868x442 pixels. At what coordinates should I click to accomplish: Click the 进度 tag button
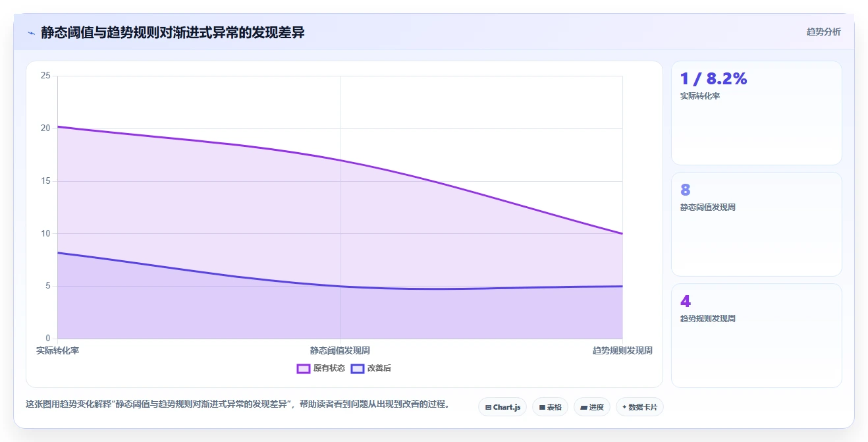point(592,407)
